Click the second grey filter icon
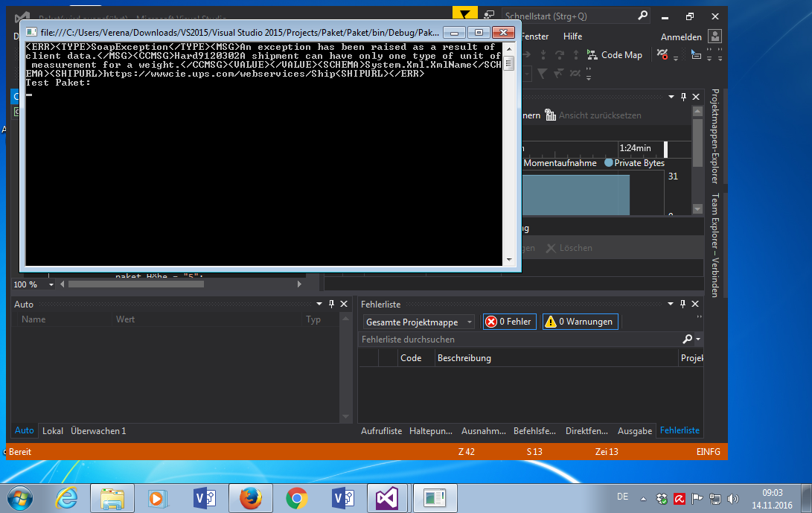This screenshot has width=812, height=513. (558, 74)
